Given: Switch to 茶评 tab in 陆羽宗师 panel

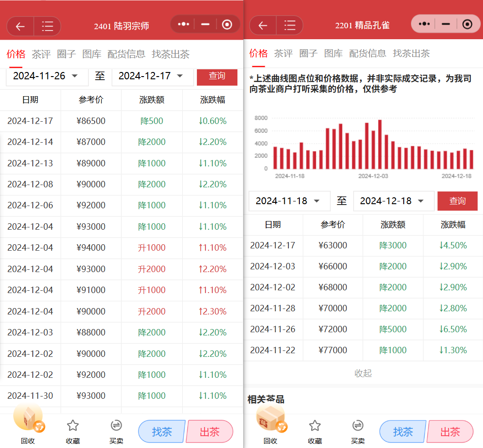Looking at the screenshot, I should point(41,54).
